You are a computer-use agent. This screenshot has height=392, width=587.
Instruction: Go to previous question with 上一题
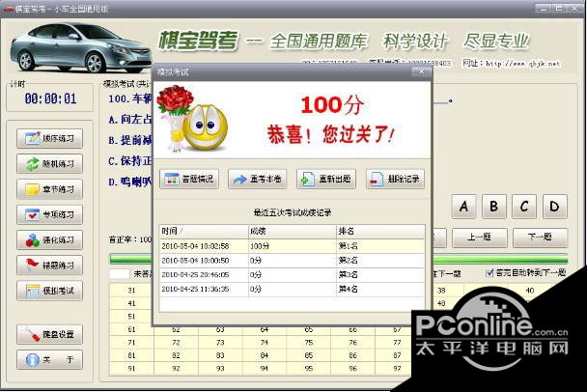(x=480, y=238)
